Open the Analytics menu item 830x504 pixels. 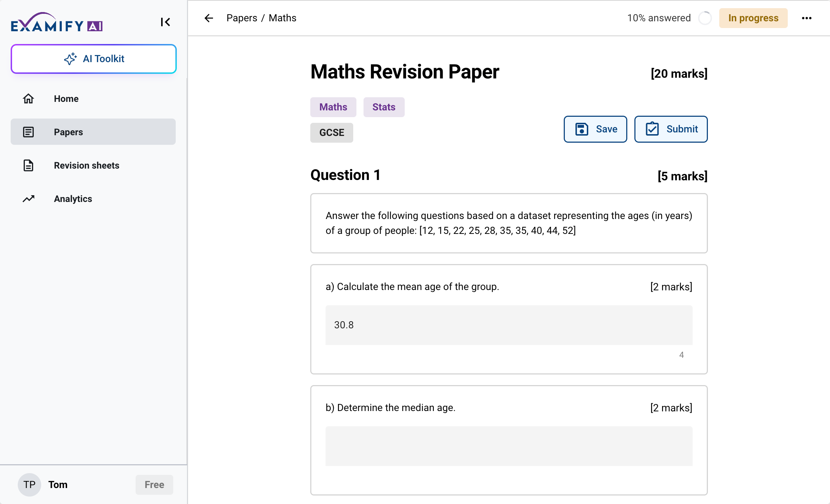[x=73, y=199]
